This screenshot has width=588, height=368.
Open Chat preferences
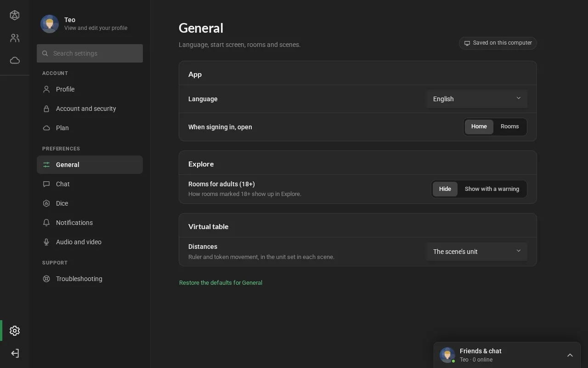tap(90, 184)
